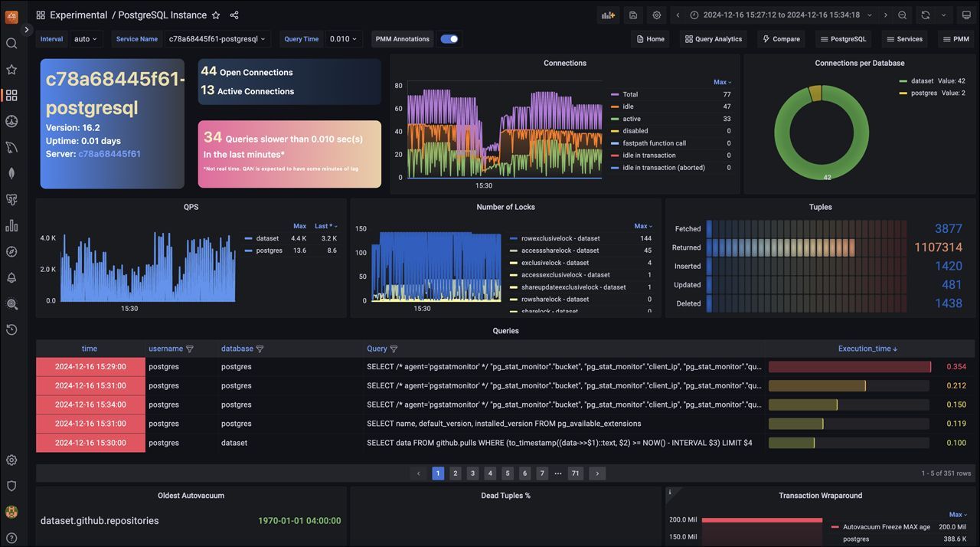This screenshot has height=547, width=980.
Task: Click the Home button
Action: click(x=649, y=38)
